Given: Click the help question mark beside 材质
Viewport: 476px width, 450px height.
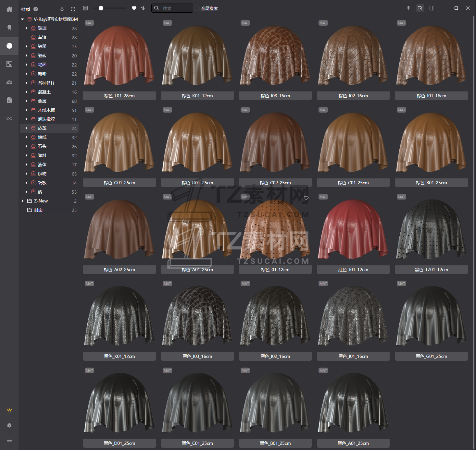Looking at the screenshot, I should (x=36, y=9).
